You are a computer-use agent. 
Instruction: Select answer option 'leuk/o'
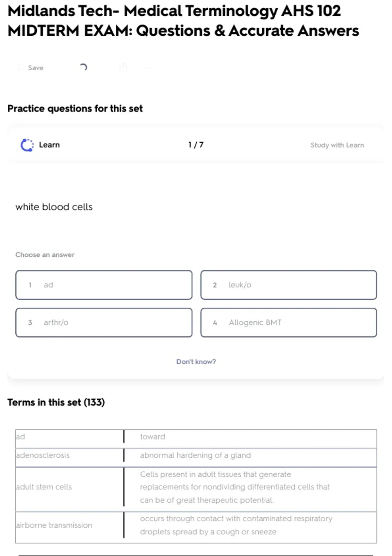(288, 285)
